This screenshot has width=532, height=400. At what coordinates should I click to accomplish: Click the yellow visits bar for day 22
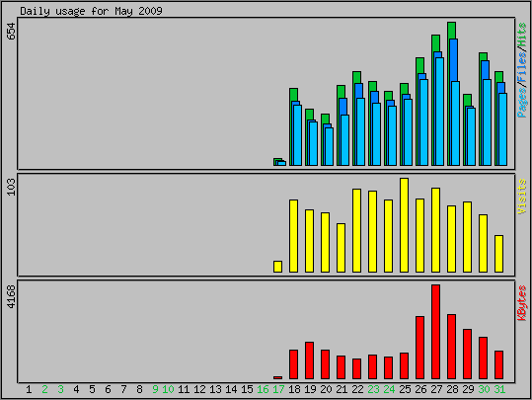(356, 230)
